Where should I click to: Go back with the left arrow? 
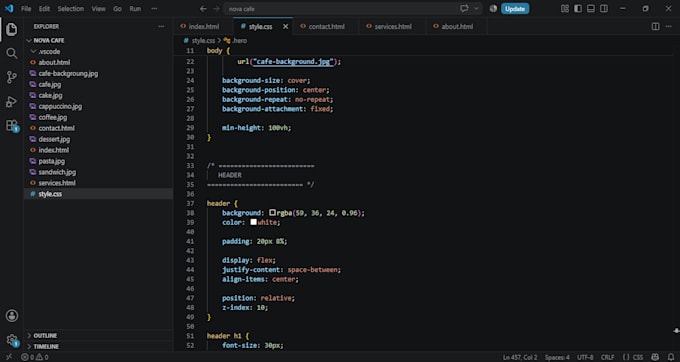pyautogui.click(x=203, y=9)
